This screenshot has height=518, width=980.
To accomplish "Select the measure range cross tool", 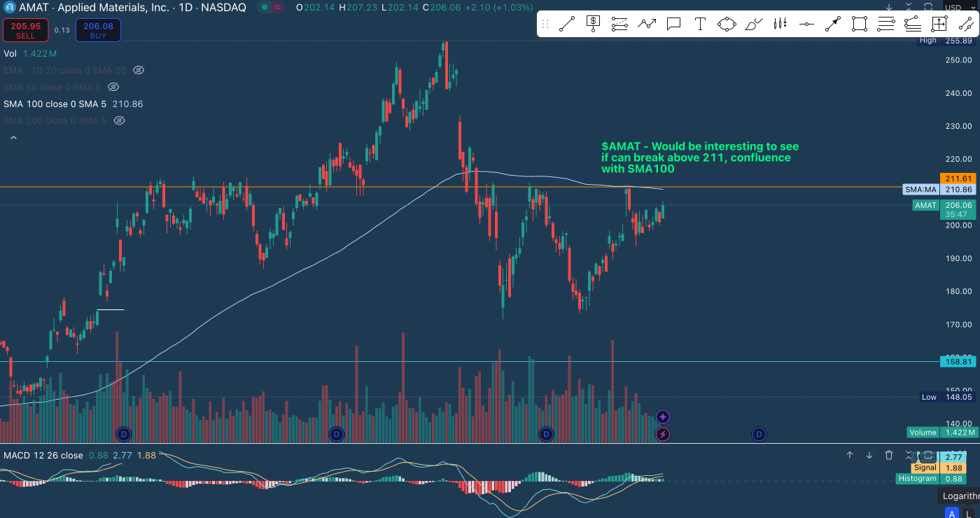I will point(939,24).
